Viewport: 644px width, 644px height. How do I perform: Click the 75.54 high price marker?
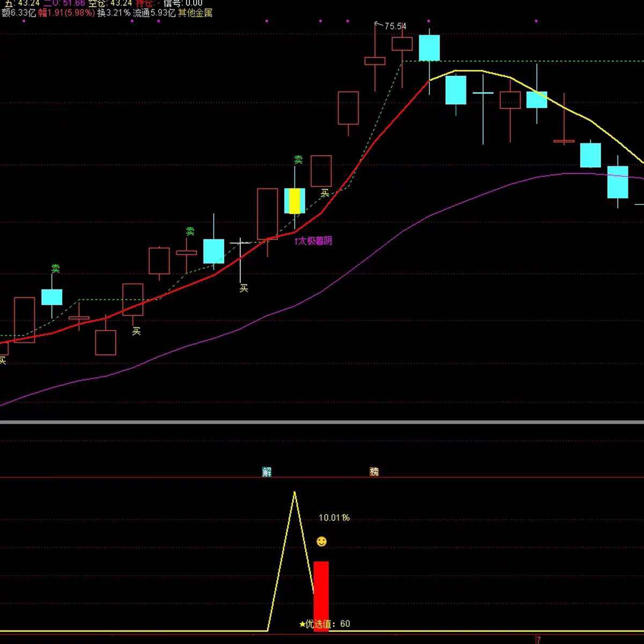(391, 25)
